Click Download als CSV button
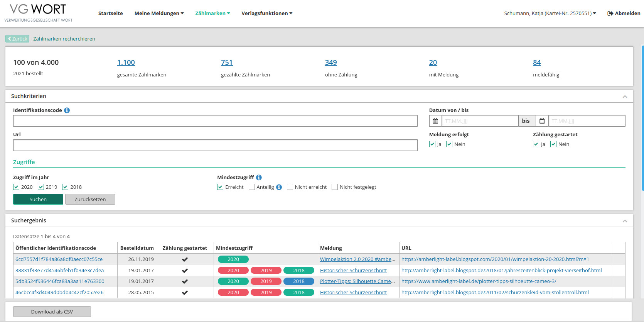Screen dimensions: 644x322 [52, 312]
